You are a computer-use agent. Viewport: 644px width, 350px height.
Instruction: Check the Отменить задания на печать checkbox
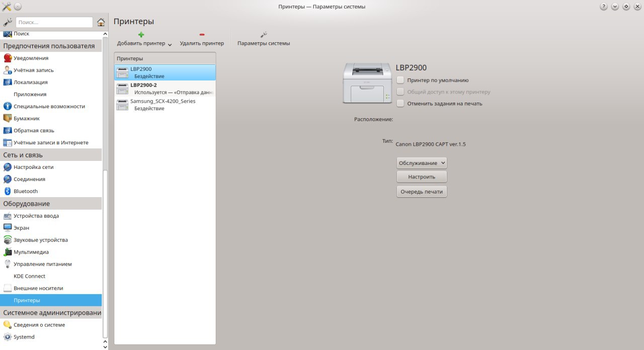point(400,103)
